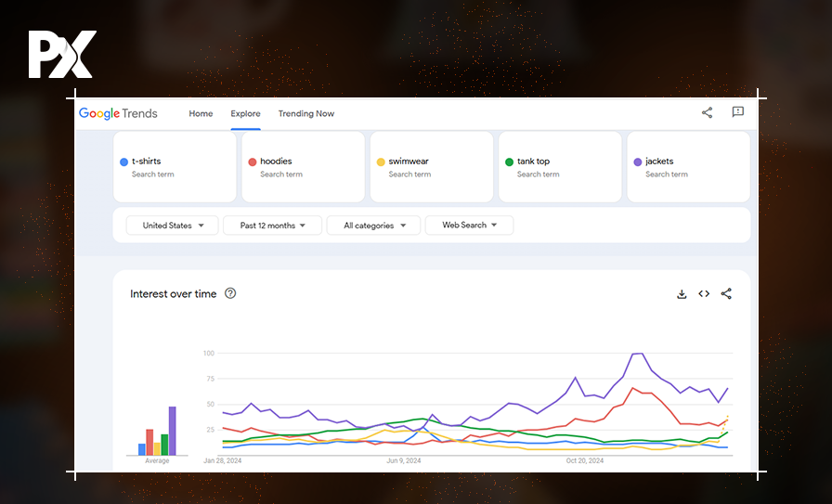Click the t-shirts search term card
The image size is (832, 504).
[x=175, y=167]
